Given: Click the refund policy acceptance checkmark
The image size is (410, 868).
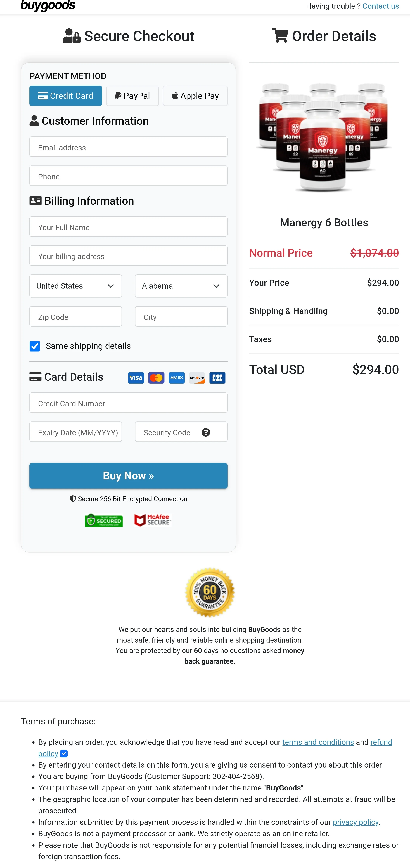Looking at the screenshot, I should pyautogui.click(x=64, y=754).
